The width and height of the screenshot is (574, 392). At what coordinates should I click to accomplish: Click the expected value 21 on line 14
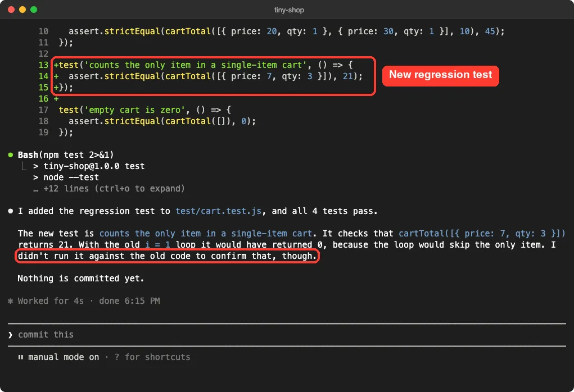point(347,76)
